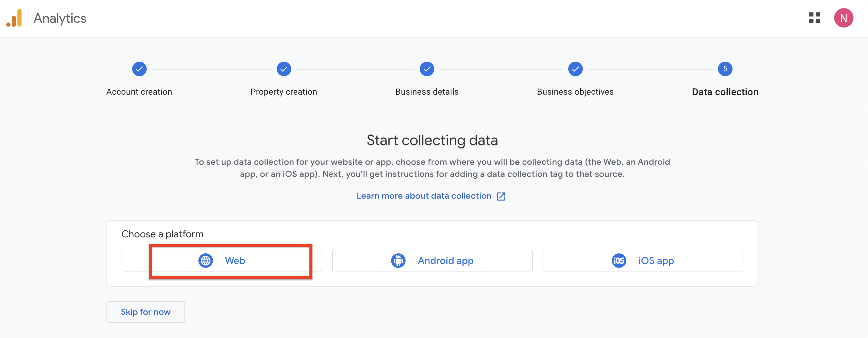Viewport: 868px width, 338px height.
Task: Go to Account creation step label
Action: tap(139, 92)
